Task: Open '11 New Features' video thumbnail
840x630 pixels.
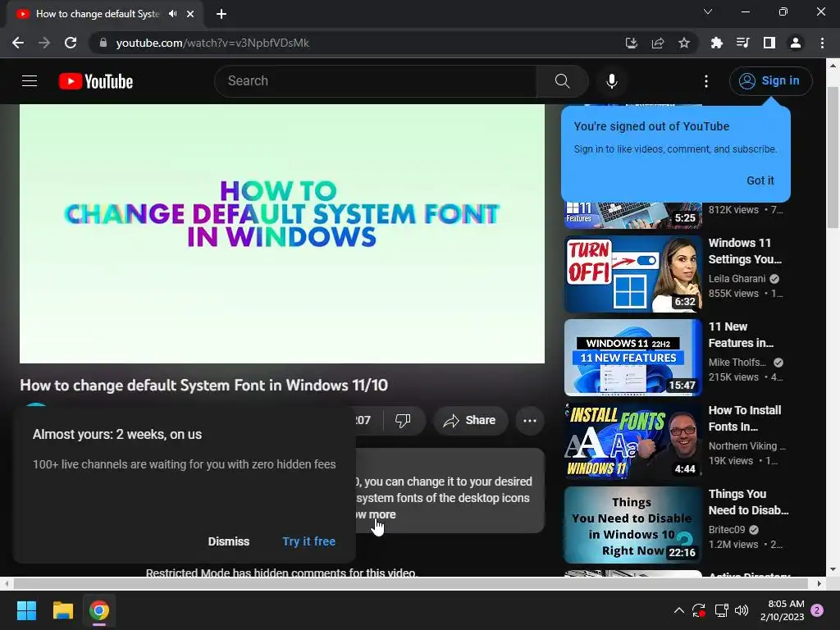Action: 633,358
